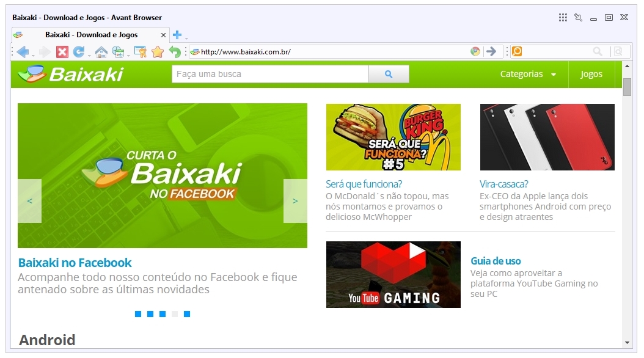Open the 'Vira-casaca?' article link
Image resolution: width=644 pixels, height=358 pixels.
coord(504,184)
